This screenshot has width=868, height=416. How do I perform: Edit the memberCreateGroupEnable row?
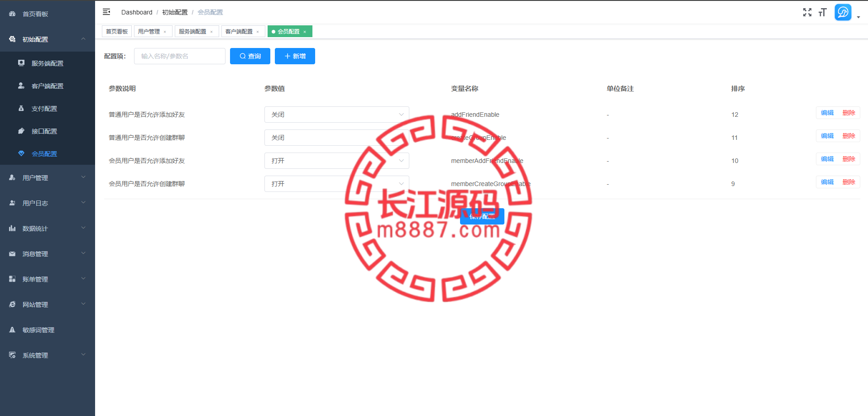point(827,182)
